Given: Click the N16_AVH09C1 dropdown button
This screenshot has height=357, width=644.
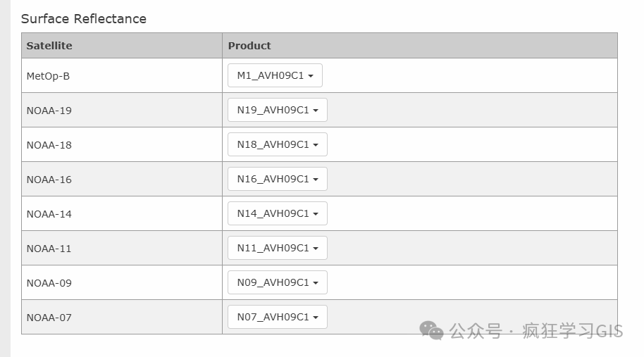Looking at the screenshot, I should [277, 179].
